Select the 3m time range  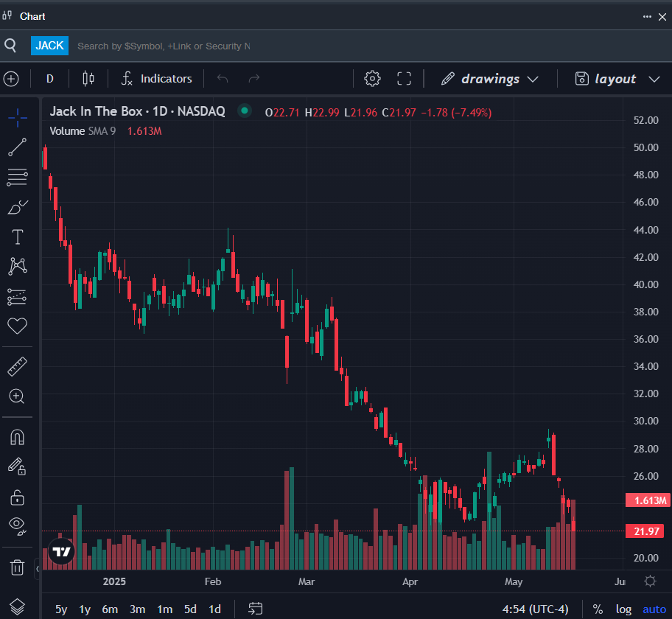pyautogui.click(x=138, y=609)
